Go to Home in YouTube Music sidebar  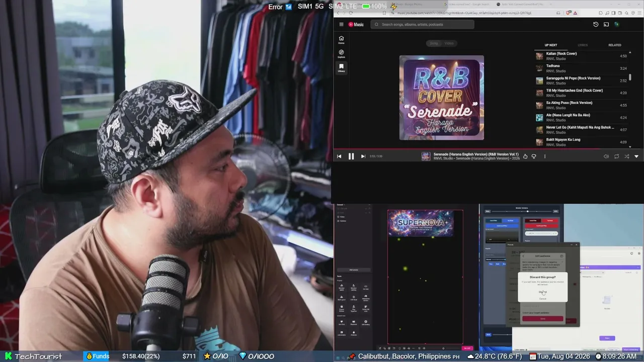341,40
